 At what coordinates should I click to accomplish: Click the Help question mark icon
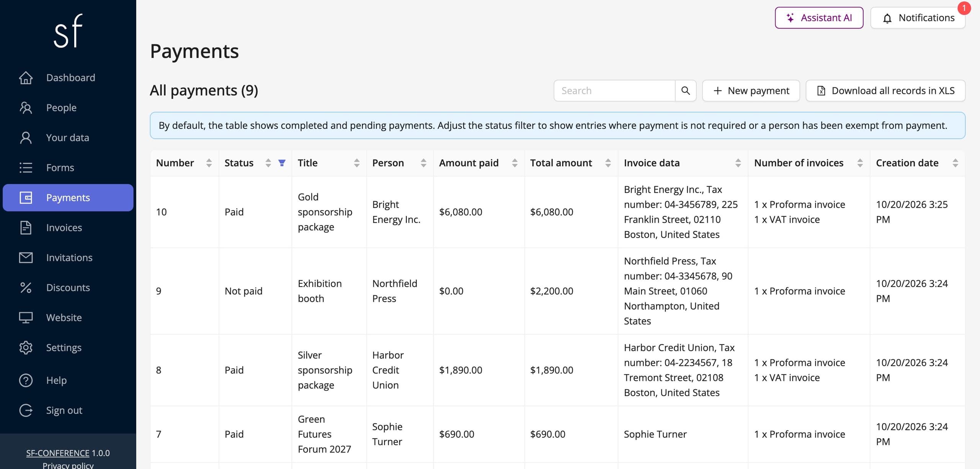coord(26,380)
